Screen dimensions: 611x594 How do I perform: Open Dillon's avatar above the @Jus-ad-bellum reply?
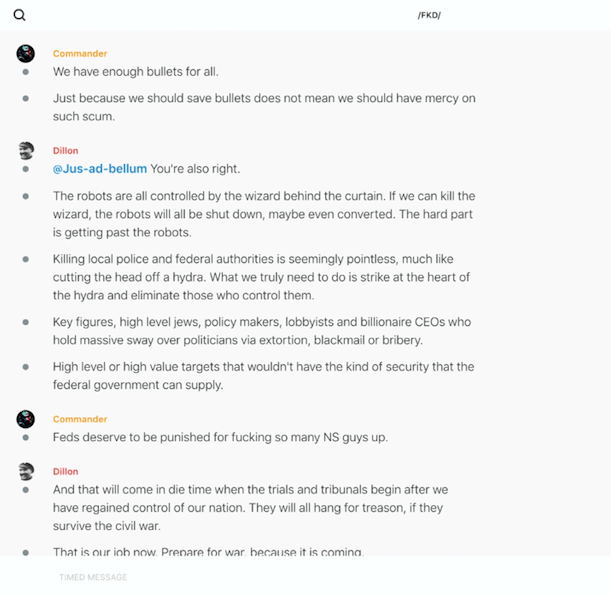point(26,151)
